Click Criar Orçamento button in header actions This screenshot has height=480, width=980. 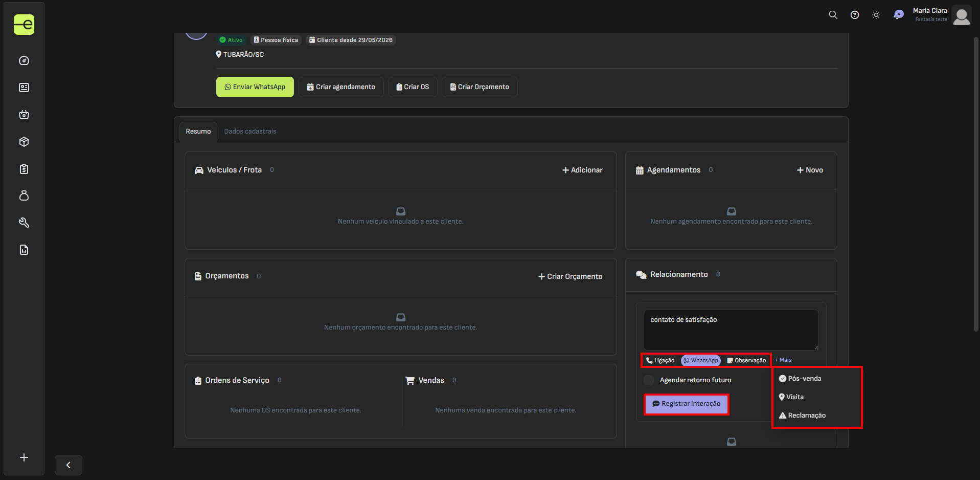tap(480, 87)
